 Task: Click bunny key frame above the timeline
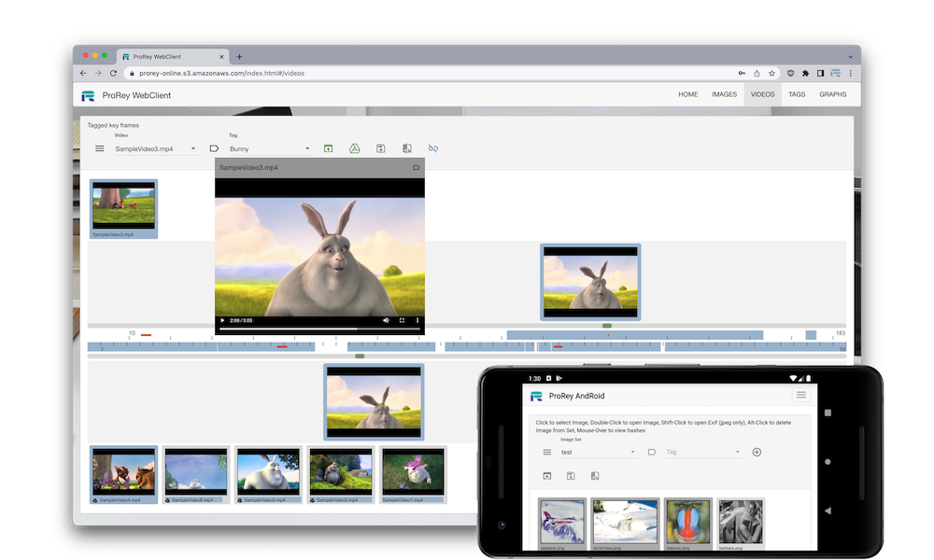pyautogui.click(x=590, y=282)
